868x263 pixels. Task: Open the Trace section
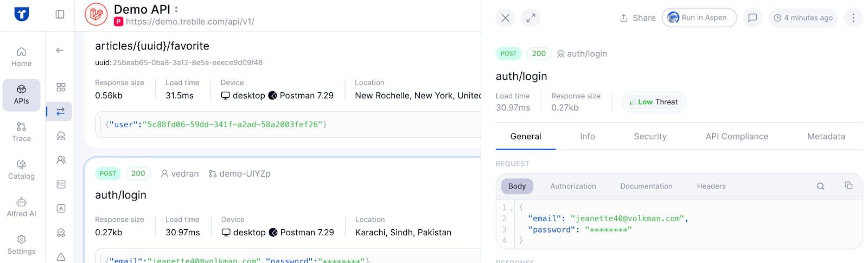coord(21,132)
